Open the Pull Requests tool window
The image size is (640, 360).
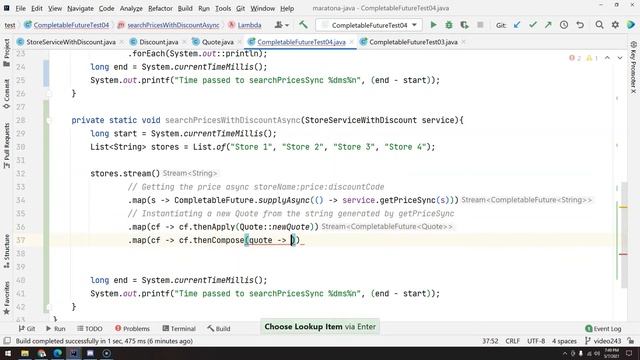pyautogui.click(x=7, y=146)
